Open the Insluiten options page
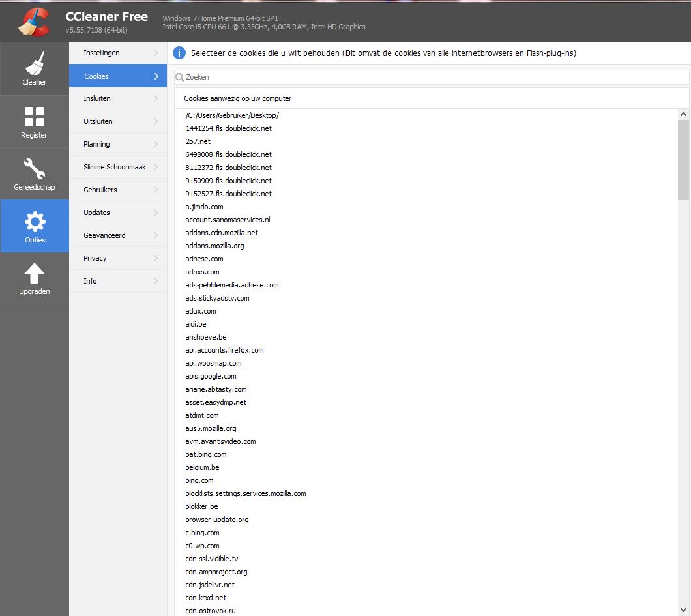Viewport: 691px width, 616px height. (x=97, y=98)
